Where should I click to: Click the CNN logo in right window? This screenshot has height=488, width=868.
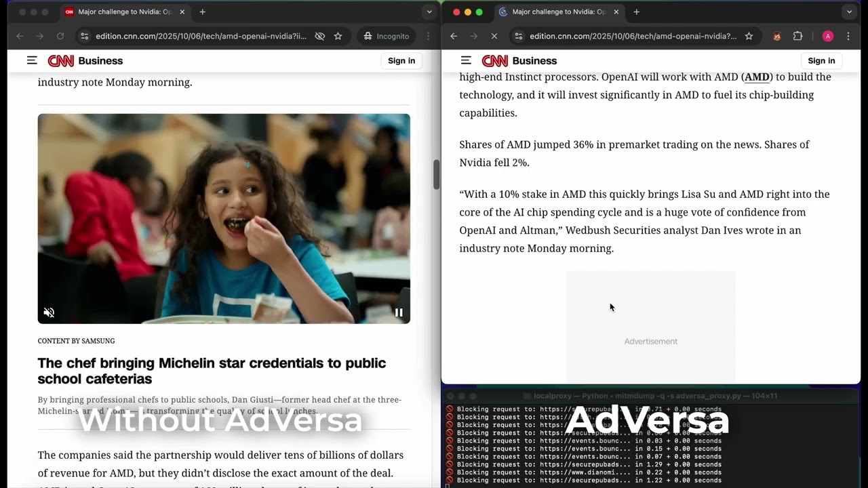coord(495,61)
